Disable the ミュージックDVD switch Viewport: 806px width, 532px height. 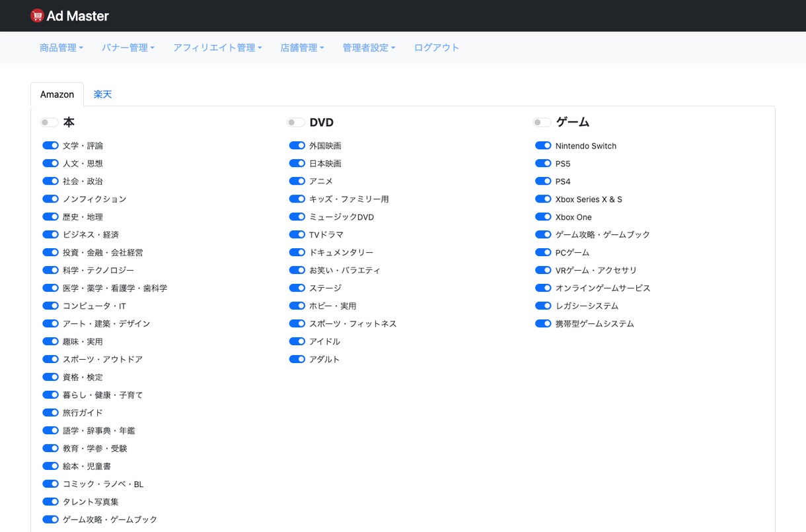click(297, 216)
